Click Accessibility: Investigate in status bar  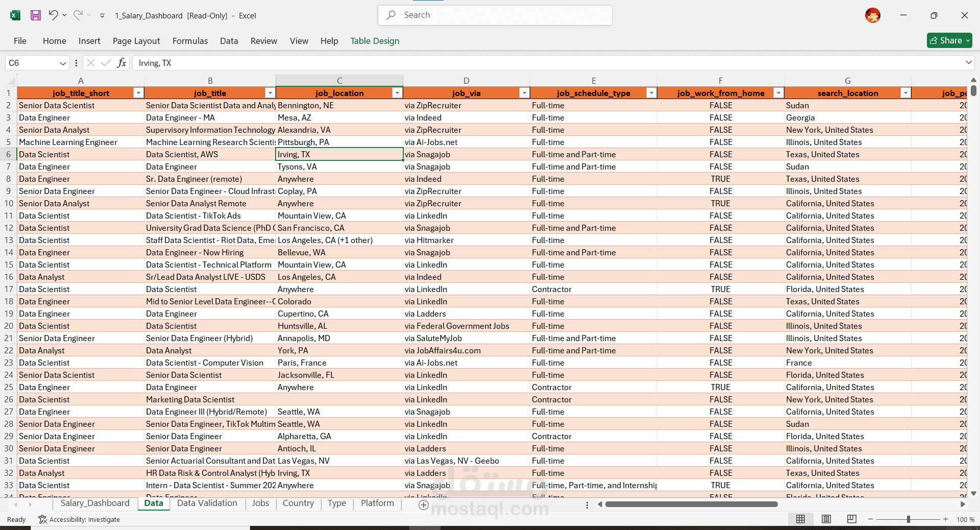[x=79, y=519]
